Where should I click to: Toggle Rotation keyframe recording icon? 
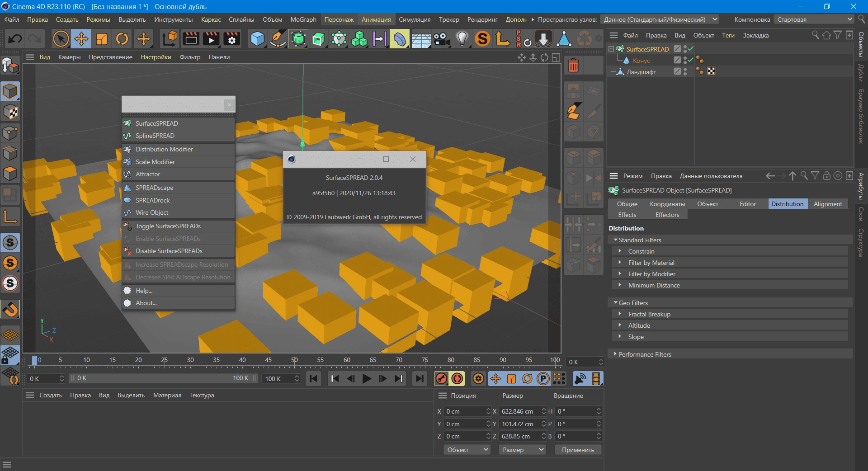pyautogui.click(x=527, y=379)
